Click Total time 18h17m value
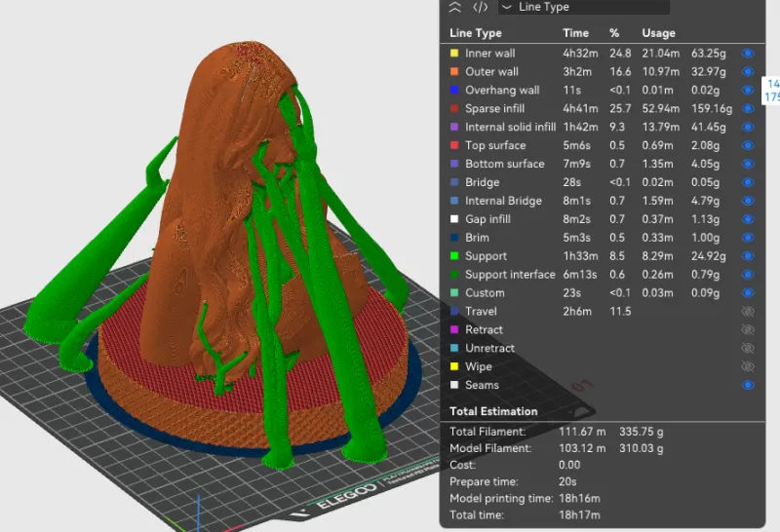This screenshot has width=780, height=532. [x=579, y=515]
